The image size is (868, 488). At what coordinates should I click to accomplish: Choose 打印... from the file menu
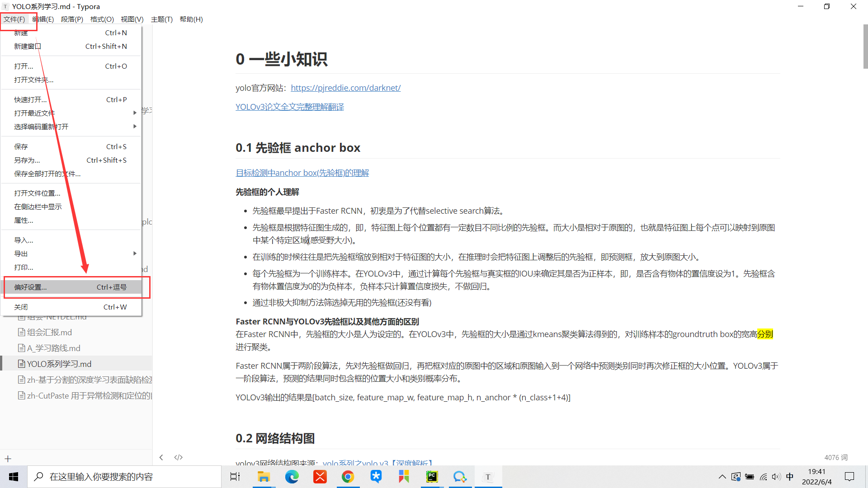tap(71, 267)
